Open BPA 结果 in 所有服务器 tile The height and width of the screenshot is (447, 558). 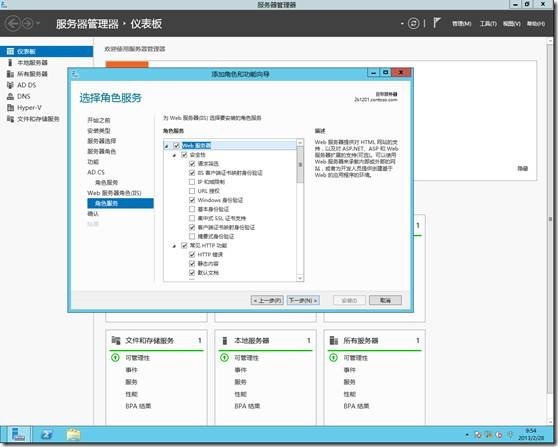coord(356,406)
